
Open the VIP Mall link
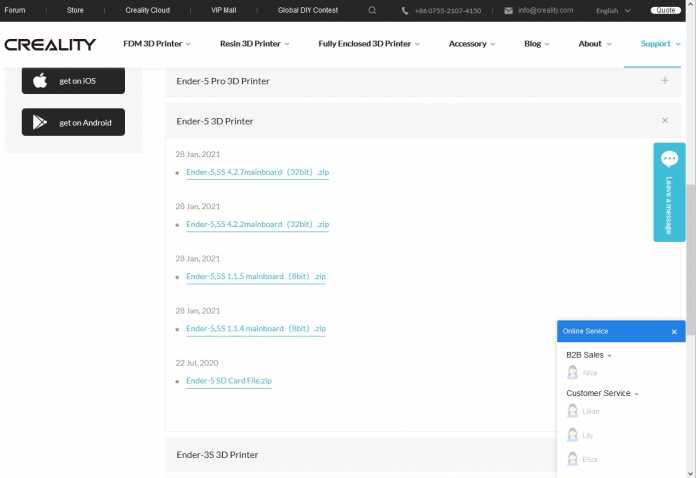(x=224, y=10)
